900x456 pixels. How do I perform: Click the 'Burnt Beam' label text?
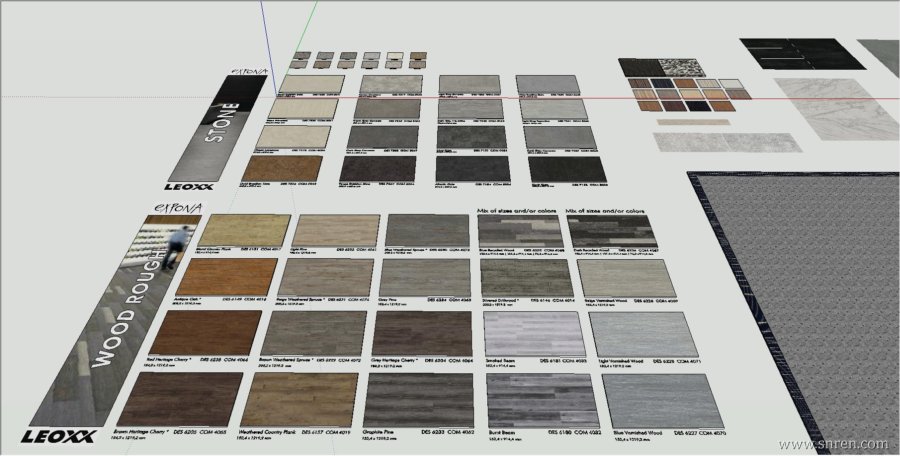[502, 432]
